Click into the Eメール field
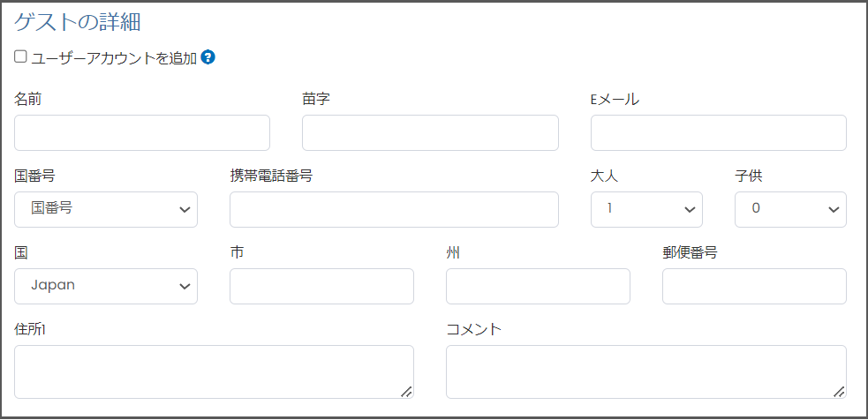 pos(718,132)
